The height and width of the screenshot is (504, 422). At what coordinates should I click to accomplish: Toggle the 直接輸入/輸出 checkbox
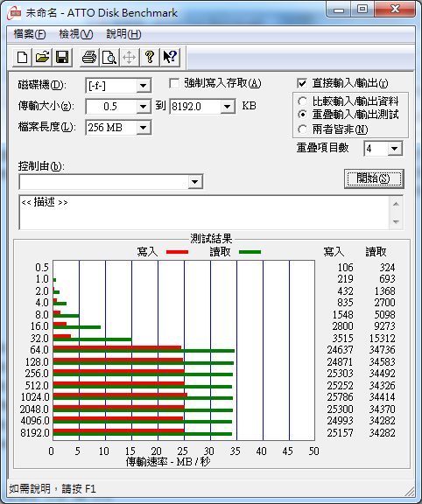302,84
